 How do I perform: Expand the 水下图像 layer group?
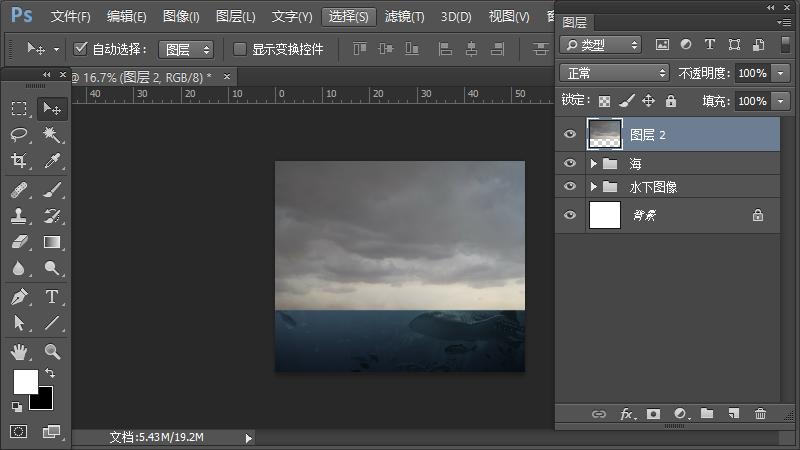click(x=593, y=187)
